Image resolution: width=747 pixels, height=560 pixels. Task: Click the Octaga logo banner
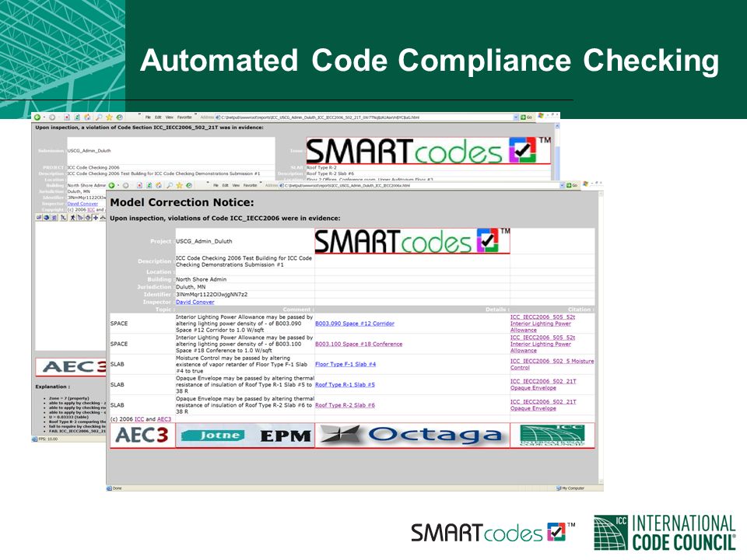coord(412,436)
